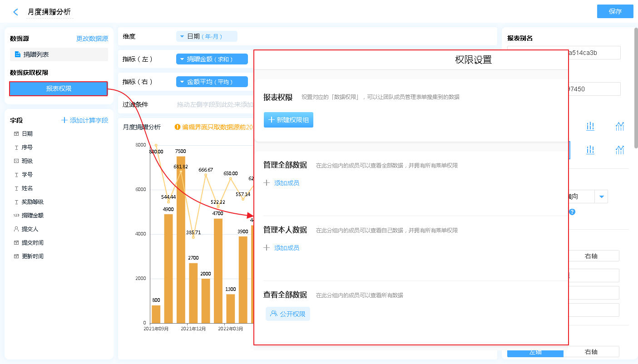Click the back arrow beside 月度捐赠分析
Viewport: 638px width, 364px height.
click(x=16, y=12)
